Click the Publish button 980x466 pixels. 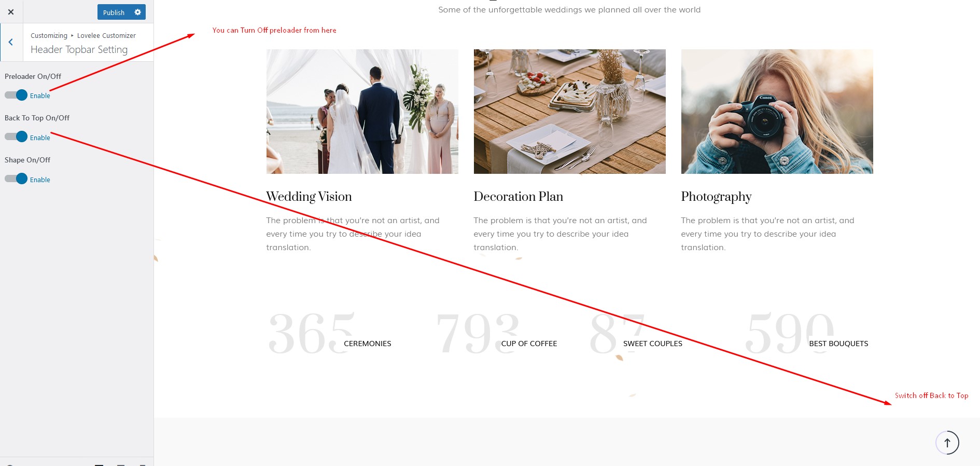[114, 12]
